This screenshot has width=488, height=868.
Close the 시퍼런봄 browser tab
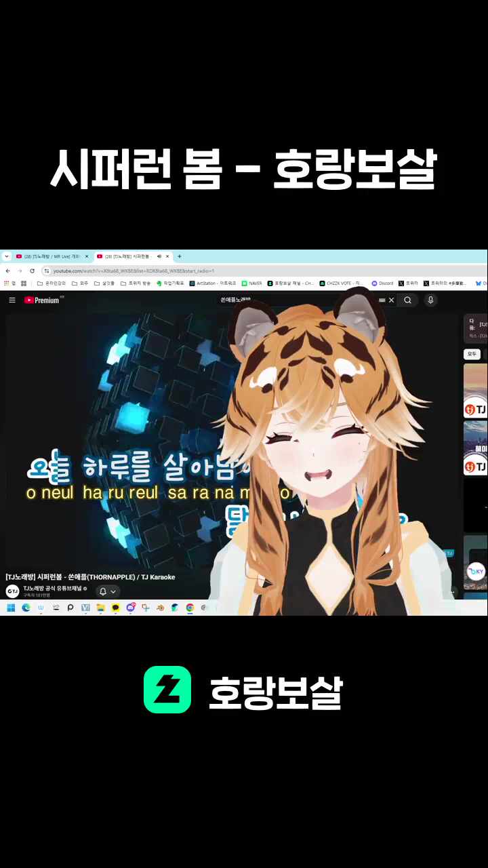167,256
